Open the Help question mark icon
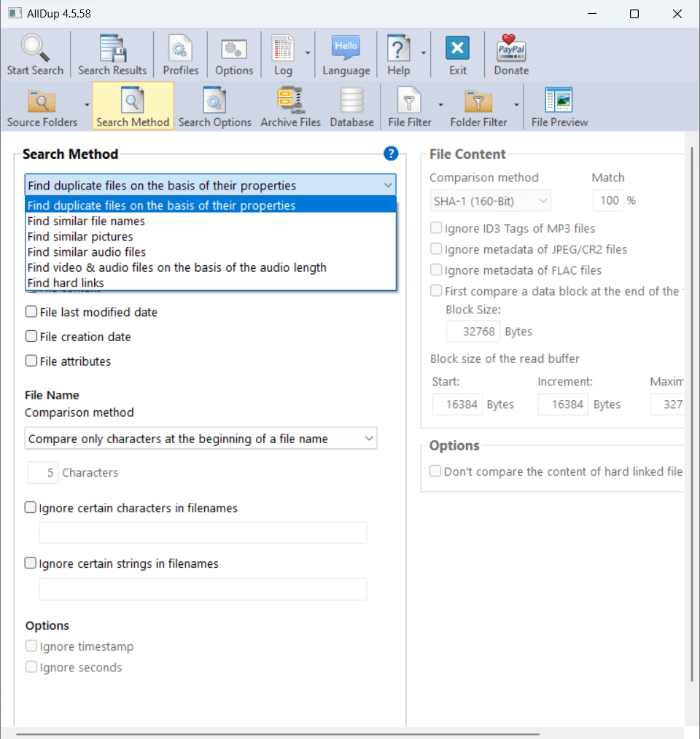Image resolution: width=700 pixels, height=739 pixels. pyautogui.click(x=399, y=48)
